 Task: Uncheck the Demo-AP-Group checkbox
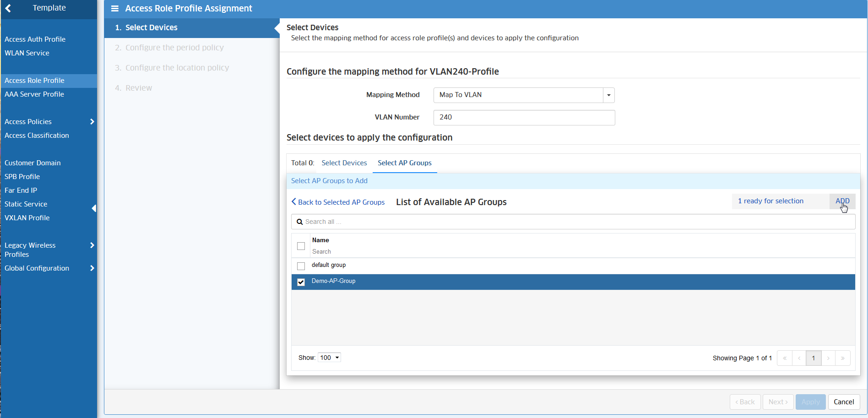(x=301, y=282)
